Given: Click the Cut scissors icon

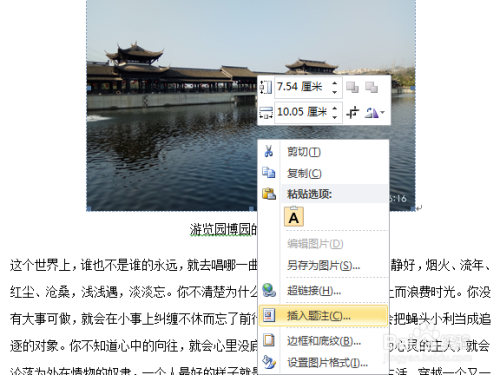Looking at the screenshot, I should pos(269,151).
